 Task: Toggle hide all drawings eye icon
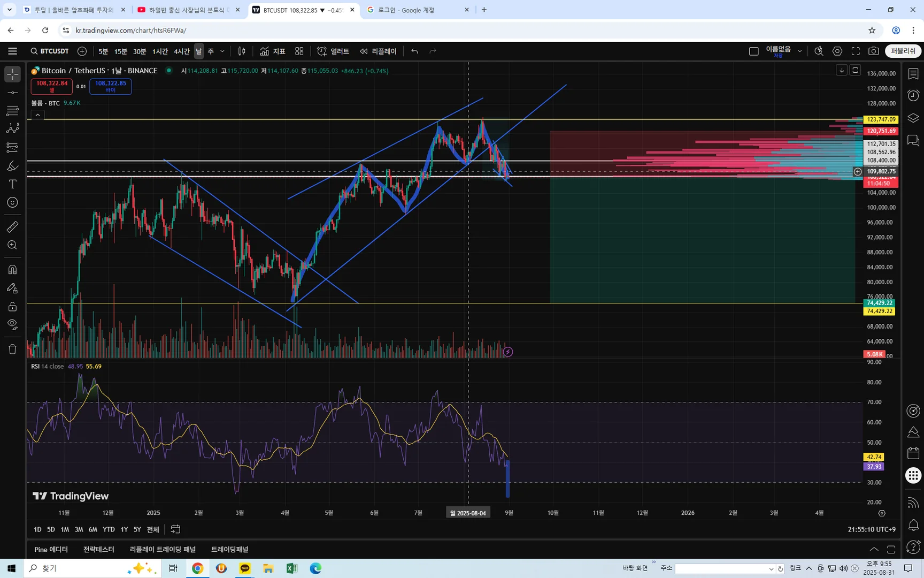pyautogui.click(x=12, y=324)
